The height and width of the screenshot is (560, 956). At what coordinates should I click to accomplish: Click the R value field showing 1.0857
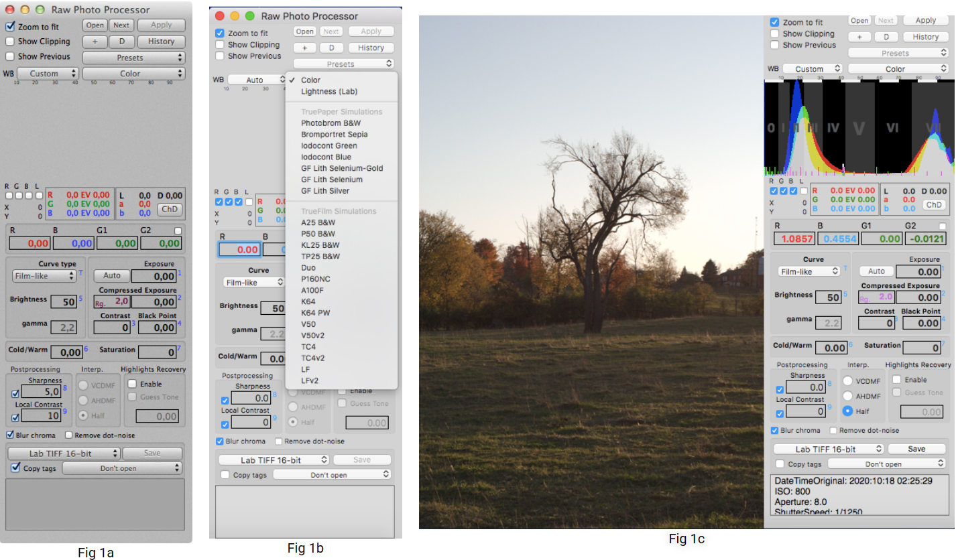[x=794, y=238]
